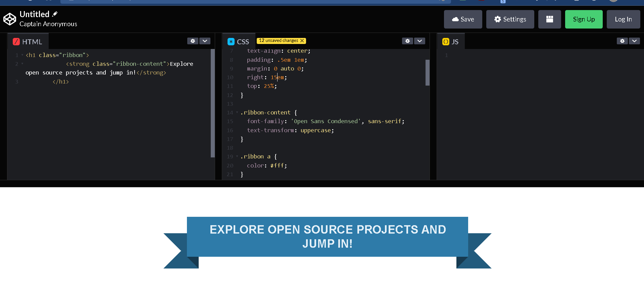Open HTML editor settings gear
The height and width of the screenshot is (295, 644).
[193, 41]
